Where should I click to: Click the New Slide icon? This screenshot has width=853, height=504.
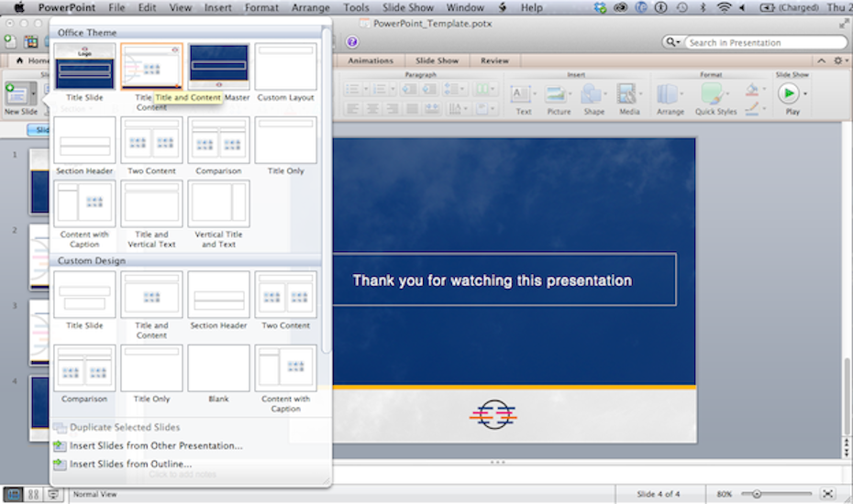pos(16,93)
